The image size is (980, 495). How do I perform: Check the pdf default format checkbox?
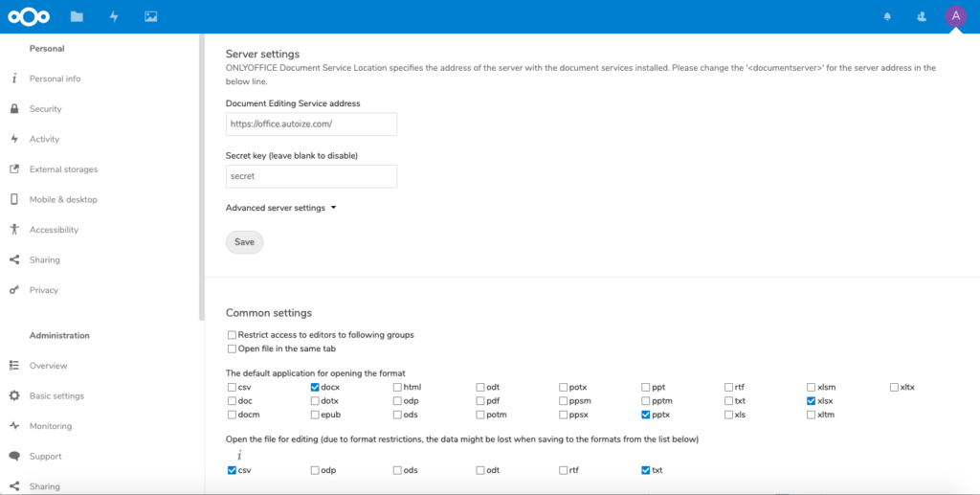tap(480, 401)
